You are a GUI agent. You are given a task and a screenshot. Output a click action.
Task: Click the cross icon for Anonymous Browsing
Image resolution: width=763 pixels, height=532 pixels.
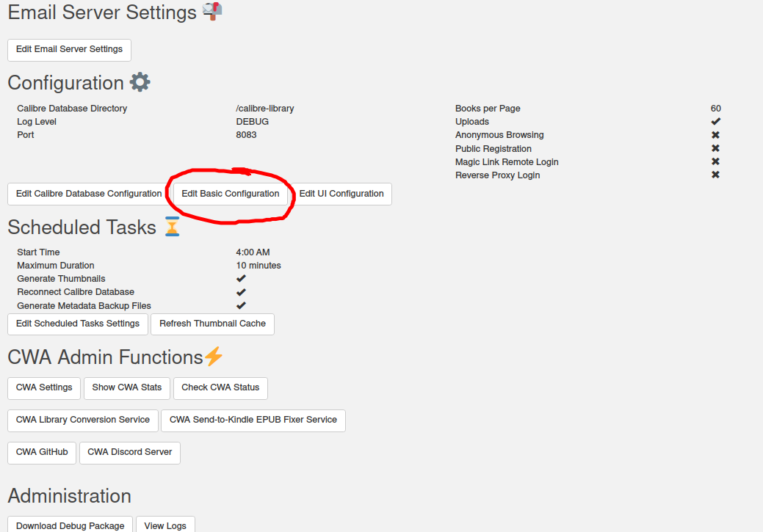pos(715,135)
